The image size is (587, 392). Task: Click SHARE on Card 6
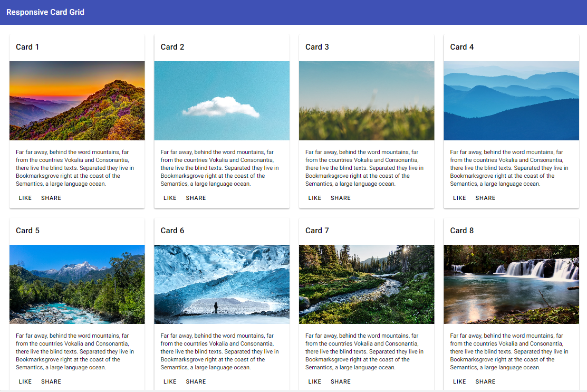(x=196, y=382)
